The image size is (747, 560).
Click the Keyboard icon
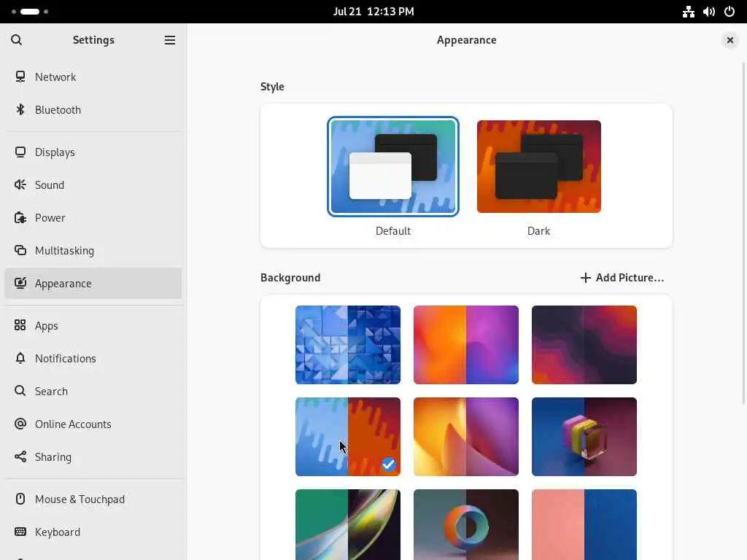click(x=20, y=532)
